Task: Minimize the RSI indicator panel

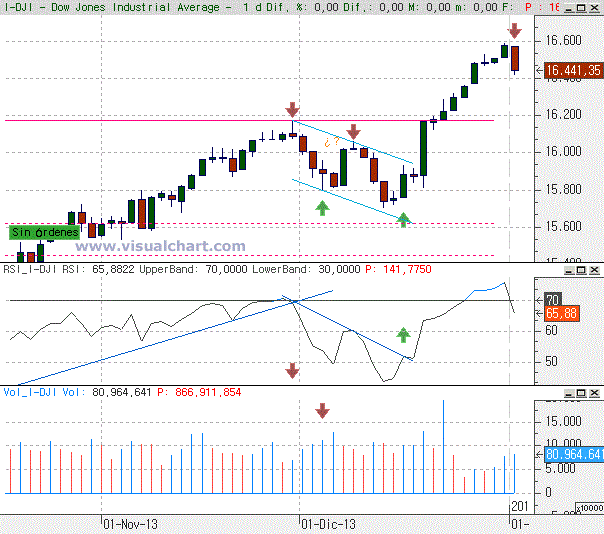Action: 569,270
